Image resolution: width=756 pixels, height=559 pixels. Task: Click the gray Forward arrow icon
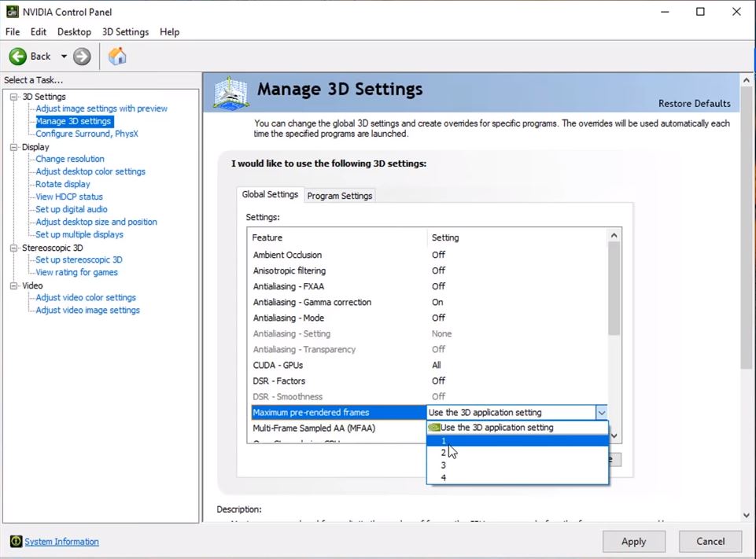point(82,57)
